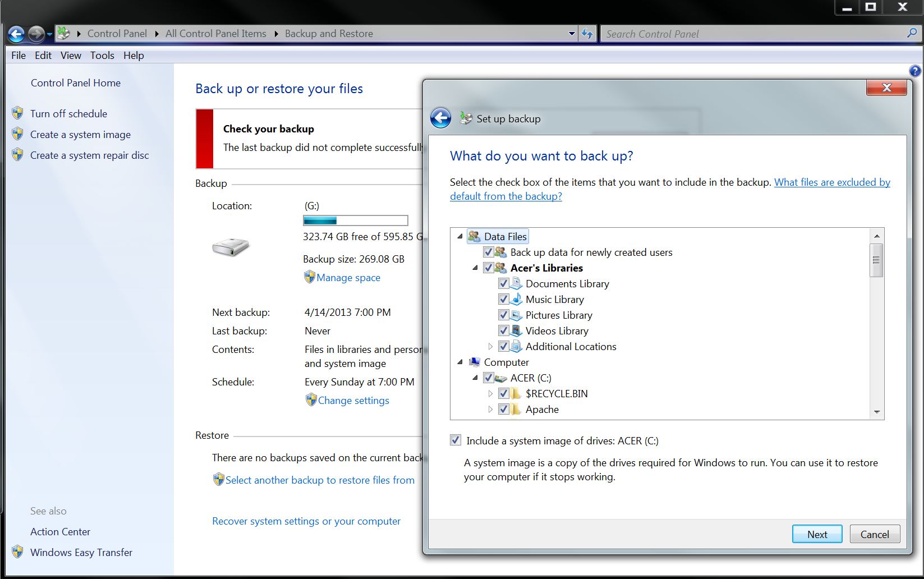Collapse the ACER (C:) drive node
The image size is (924, 579).
tap(475, 378)
